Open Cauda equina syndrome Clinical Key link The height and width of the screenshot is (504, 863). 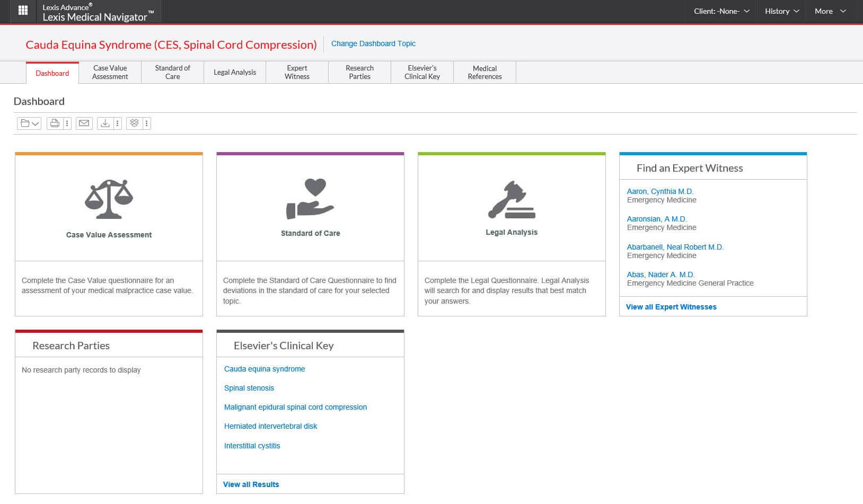tap(265, 369)
